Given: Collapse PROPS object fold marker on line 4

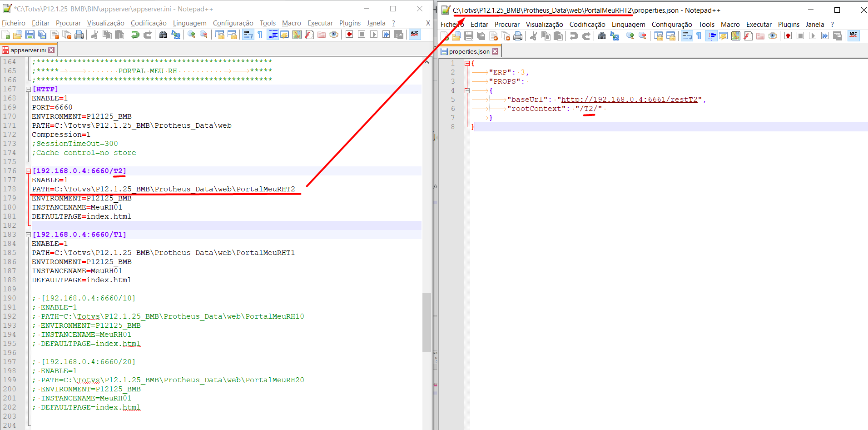Looking at the screenshot, I should tap(467, 90).
